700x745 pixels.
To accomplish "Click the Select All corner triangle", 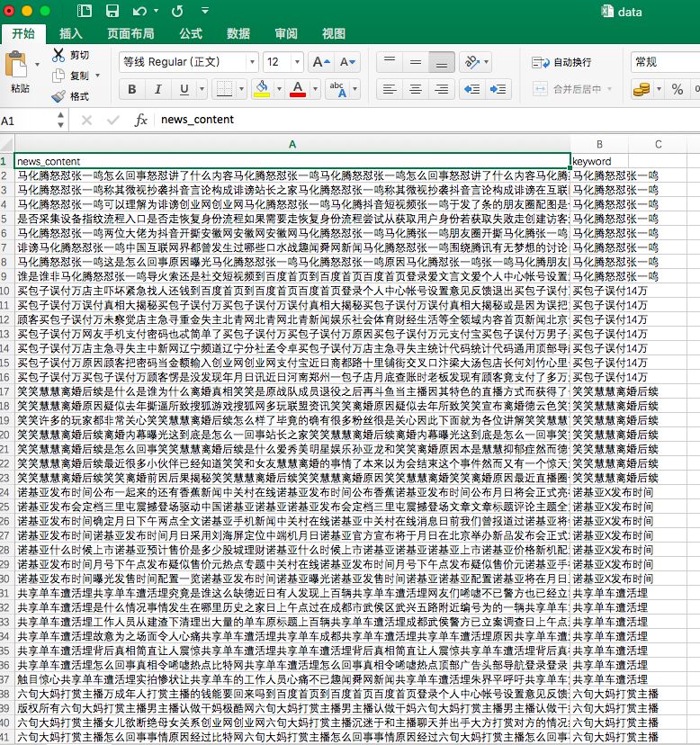I will tap(7, 144).
